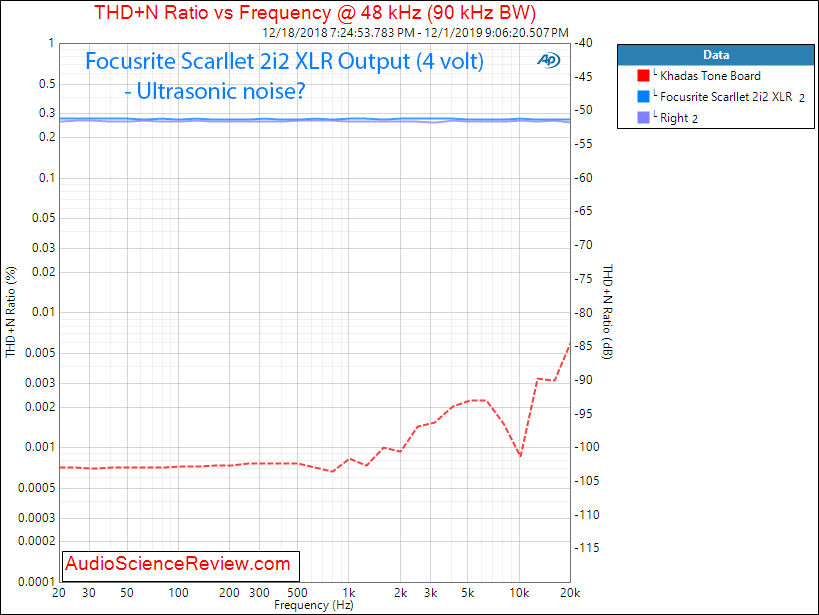Click the '- Ultrasonic noise?' annotation
Image resolution: width=819 pixels, height=615 pixels.
(215, 91)
